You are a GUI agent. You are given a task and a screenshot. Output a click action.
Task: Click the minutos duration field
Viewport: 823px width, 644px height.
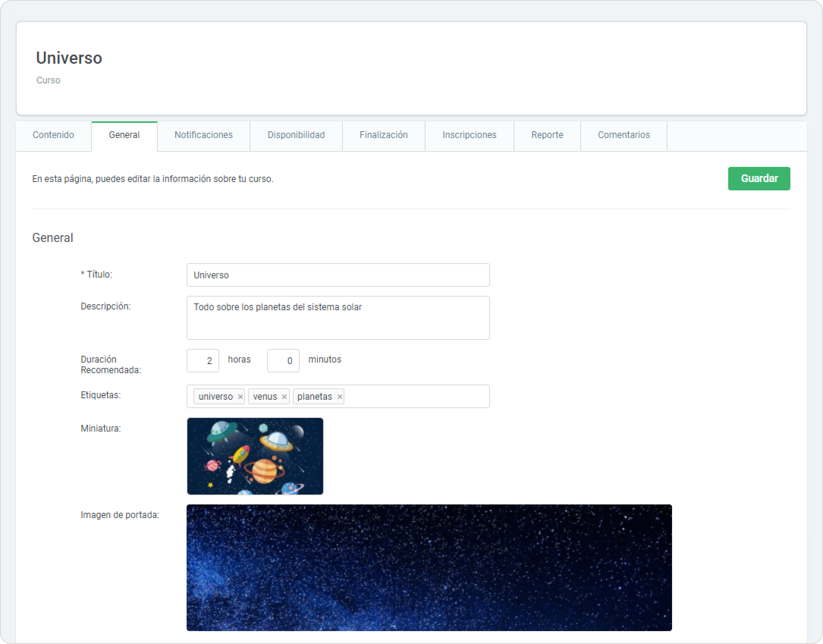[x=283, y=361]
